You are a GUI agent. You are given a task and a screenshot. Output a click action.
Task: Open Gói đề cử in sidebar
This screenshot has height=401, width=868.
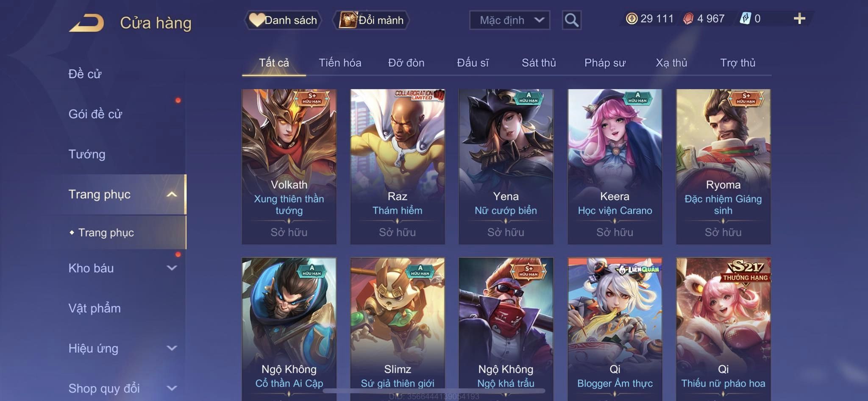click(x=95, y=114)
